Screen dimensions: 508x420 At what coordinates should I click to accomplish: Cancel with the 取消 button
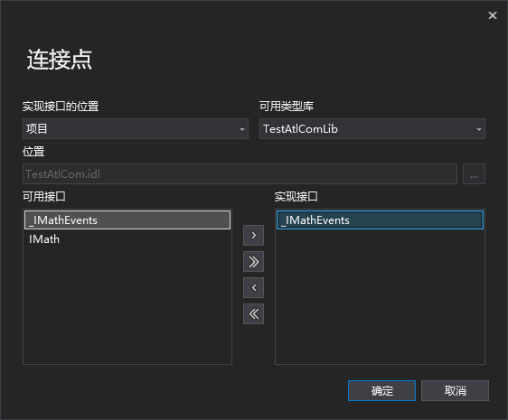pos(455,390)
